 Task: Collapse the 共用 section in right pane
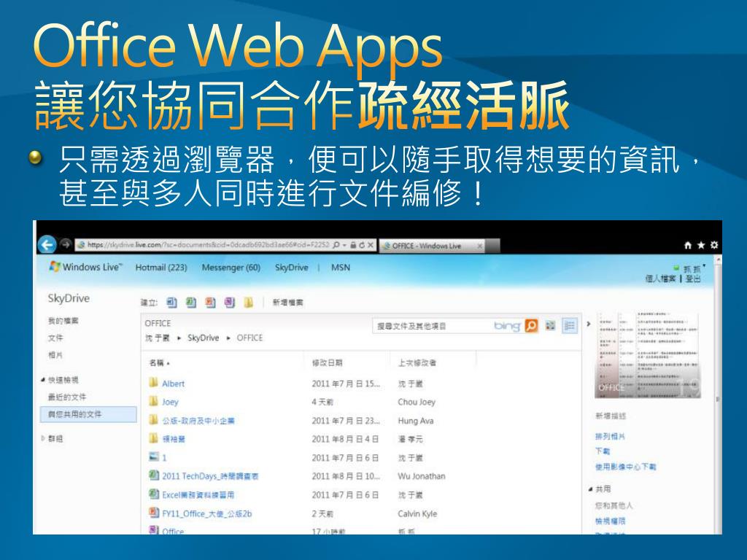tap(590, 489)
